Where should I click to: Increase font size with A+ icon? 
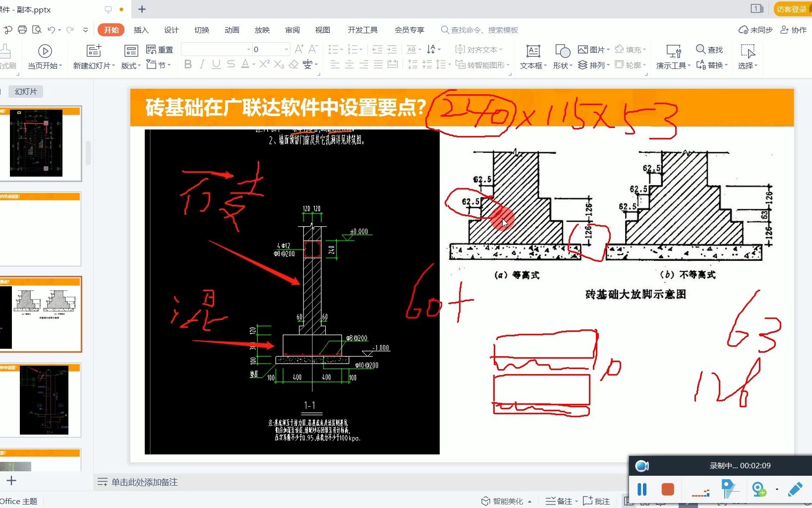[x=299, y=49]
